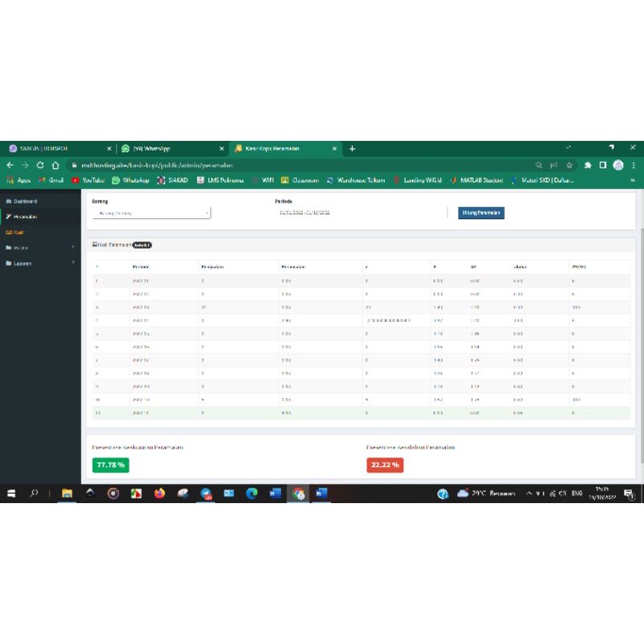Open browser extensions puzzle icon

click(588, 165)
